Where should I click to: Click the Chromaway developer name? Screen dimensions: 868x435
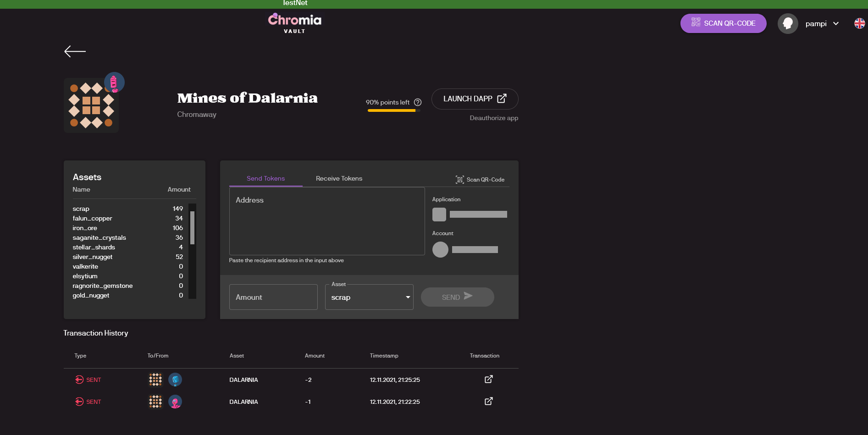pos(197,115)
